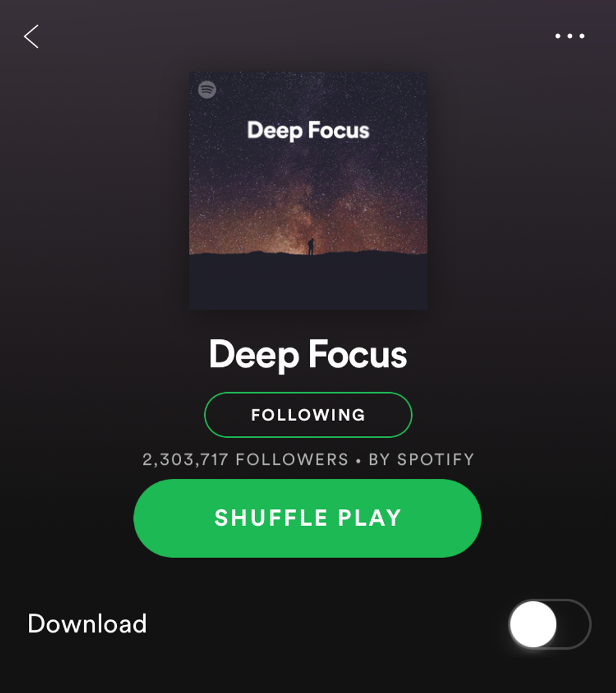Unfollow the playlist via the FOLLOWING button

click(308, 415)
